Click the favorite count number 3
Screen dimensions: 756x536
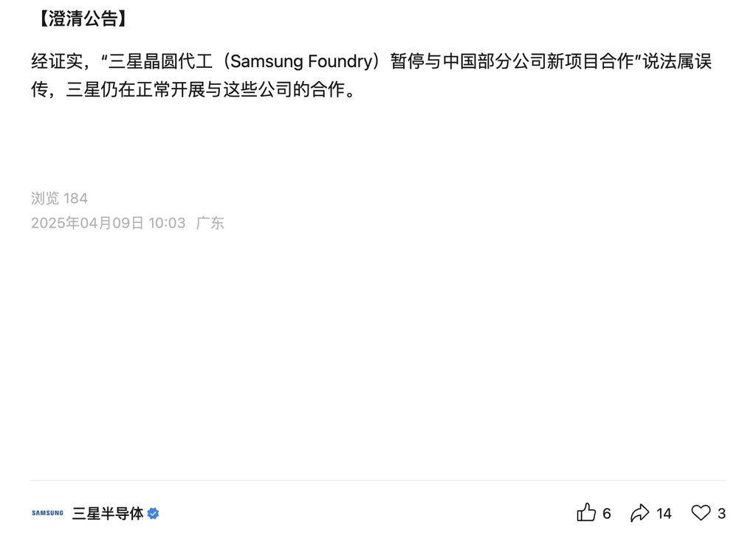[721, 513]
